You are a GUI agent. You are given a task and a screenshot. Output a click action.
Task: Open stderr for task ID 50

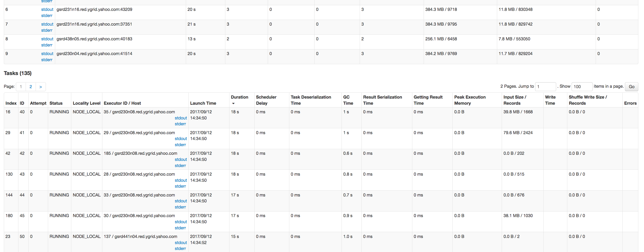click(180, 249)
